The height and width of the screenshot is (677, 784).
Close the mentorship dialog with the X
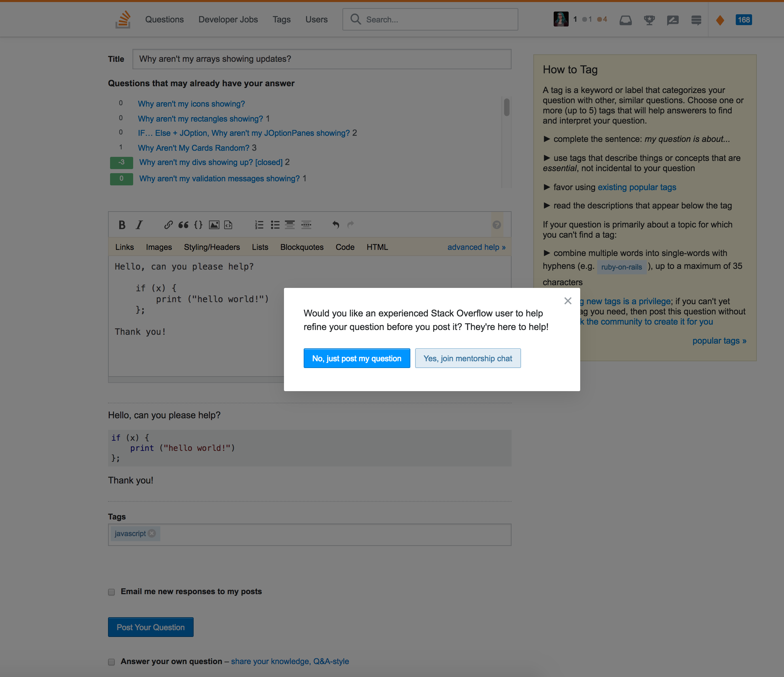pos(568,301)
